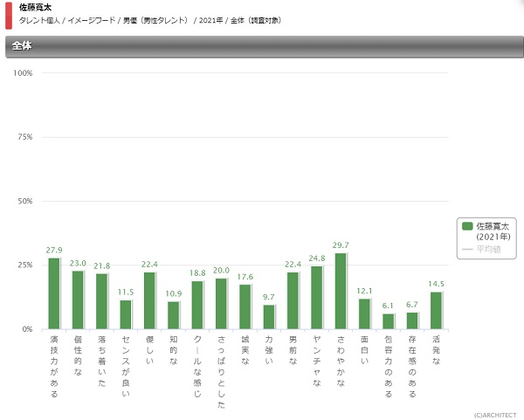Select the 全体 section header bar
The height and width of the screenshot is (420, 524).
(262, 45)
